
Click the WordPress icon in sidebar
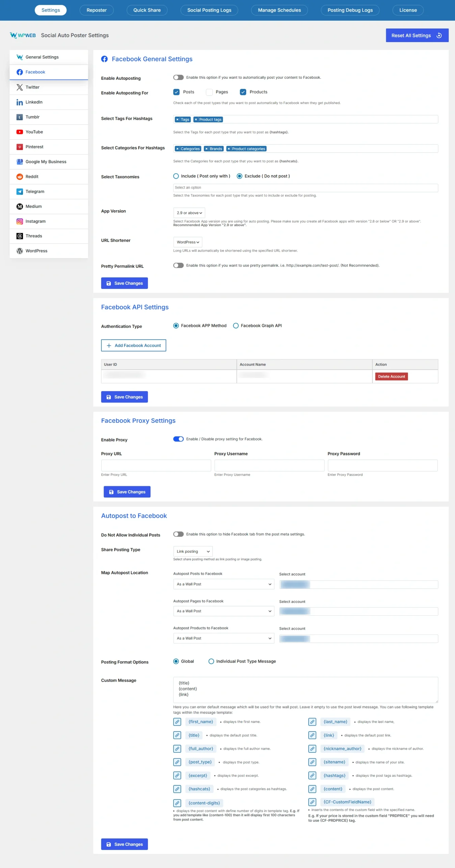(20, 251)
